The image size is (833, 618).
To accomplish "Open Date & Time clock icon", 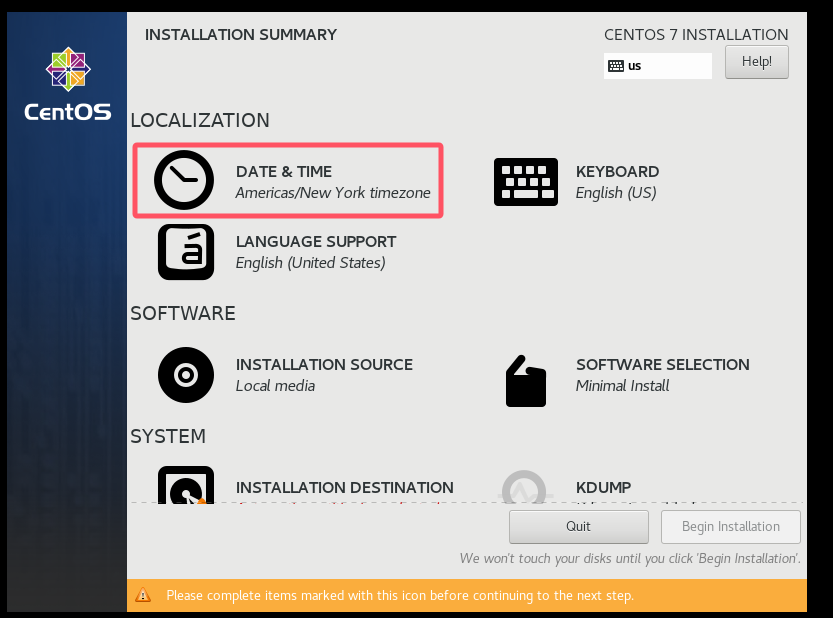I will point(184,180).
